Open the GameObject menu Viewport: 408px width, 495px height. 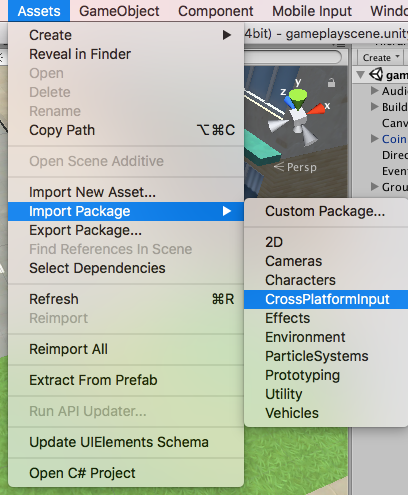[119, 11]
